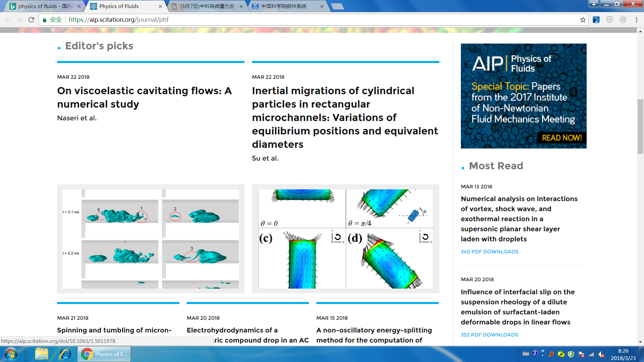The image size is (644, 362).
Task: Switch to the physics of fluids Bing tab
Action: coord(44,6)
